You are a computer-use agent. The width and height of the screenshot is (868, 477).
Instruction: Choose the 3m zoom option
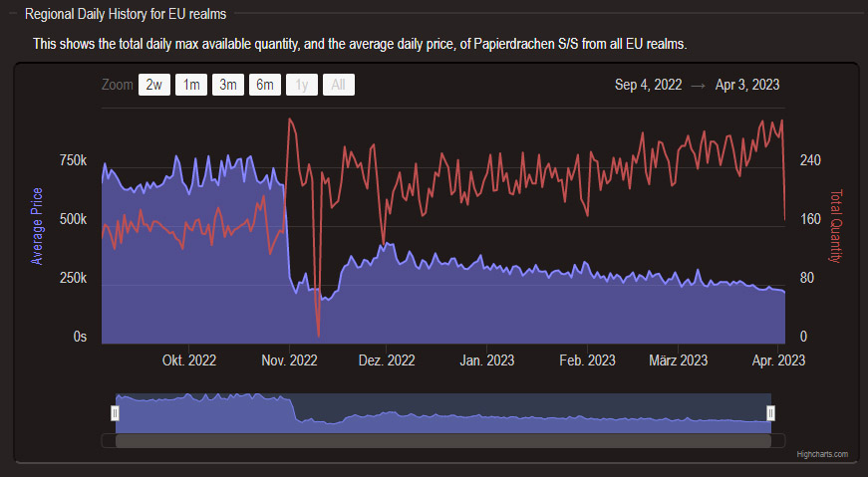click(227, 86)
